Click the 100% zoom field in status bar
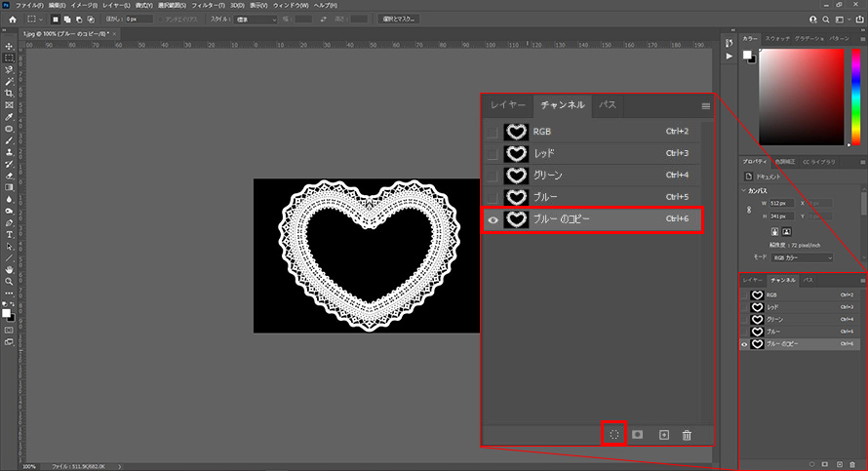The image size is (868, 471). pos(30,466)
